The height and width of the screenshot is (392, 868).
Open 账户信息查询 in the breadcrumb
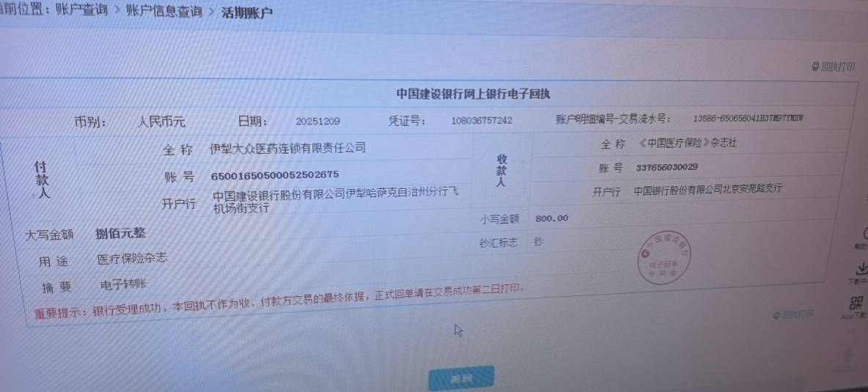pos(164,11)
